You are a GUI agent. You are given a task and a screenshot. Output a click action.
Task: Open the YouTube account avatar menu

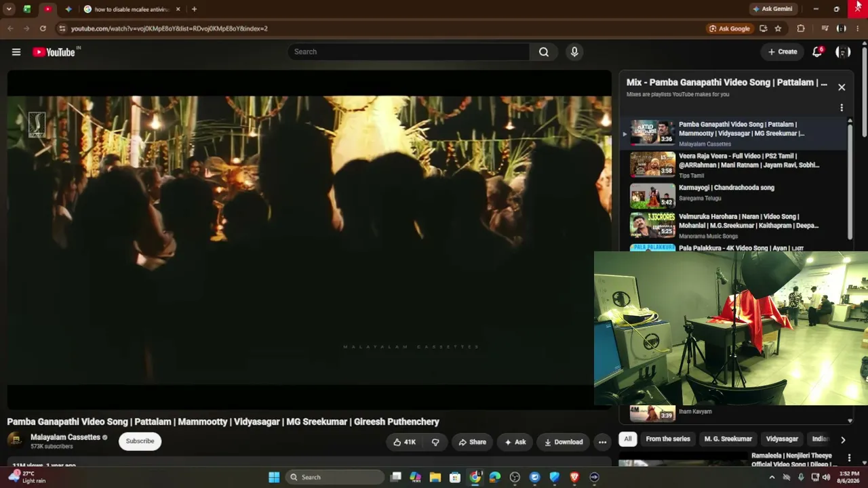(x=843, y=52)
